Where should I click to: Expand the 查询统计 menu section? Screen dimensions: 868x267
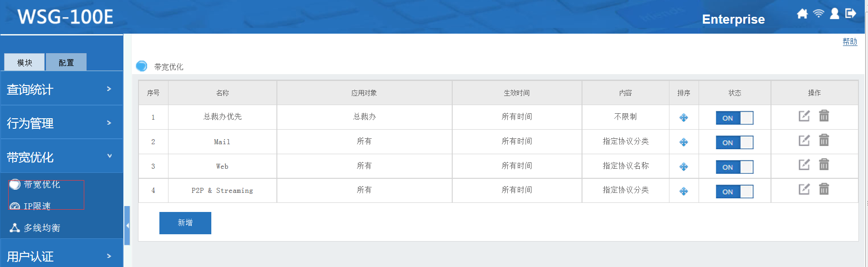[x=62, y=89]
